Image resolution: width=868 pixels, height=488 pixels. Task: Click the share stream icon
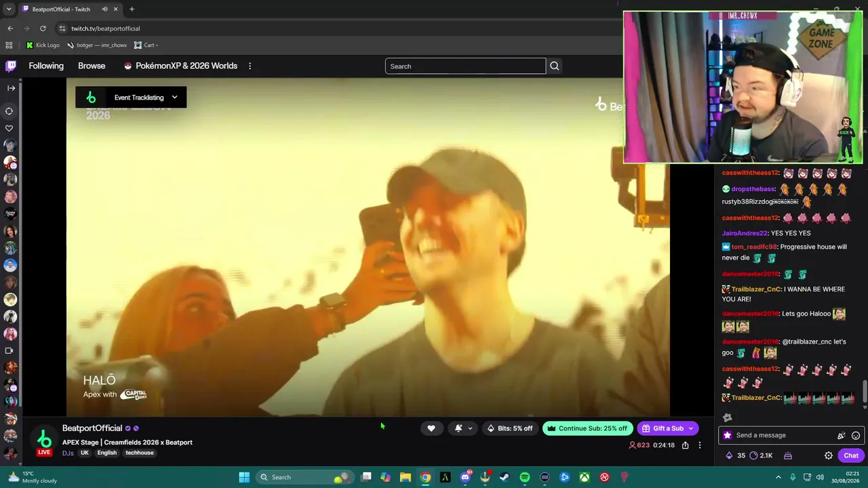pyautogui.click(x=685, y=445)
